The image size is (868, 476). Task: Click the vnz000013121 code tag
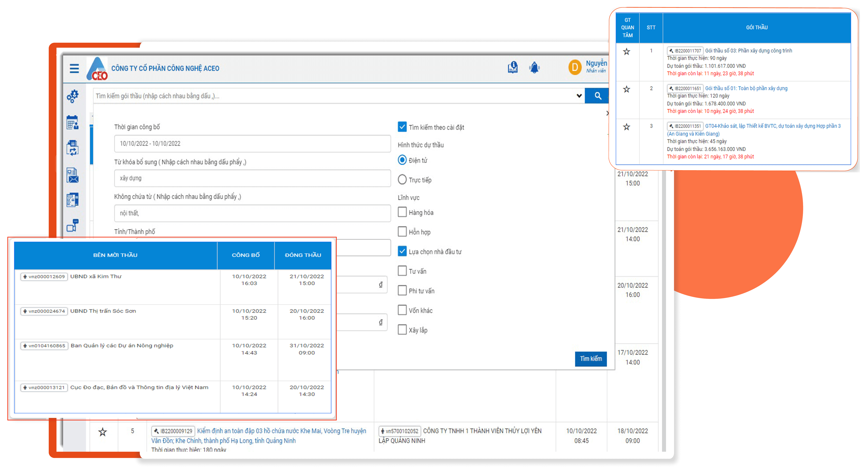click(44, 388)
